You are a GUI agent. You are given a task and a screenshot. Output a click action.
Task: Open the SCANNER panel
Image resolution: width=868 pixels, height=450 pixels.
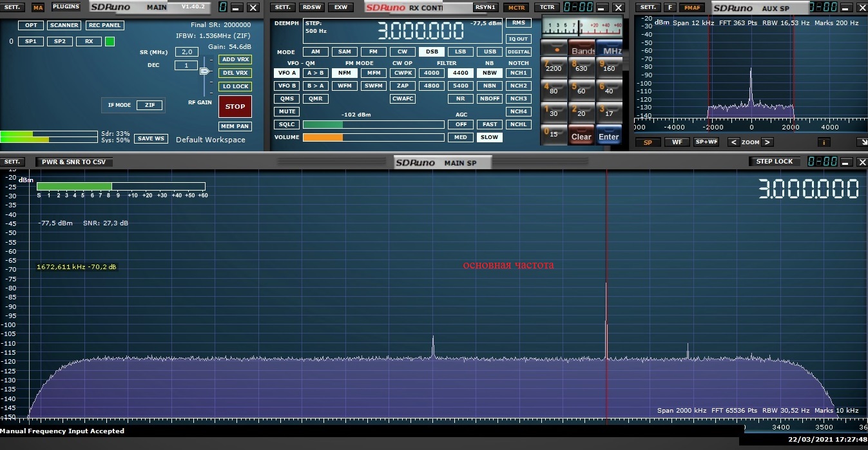point(64,25)
